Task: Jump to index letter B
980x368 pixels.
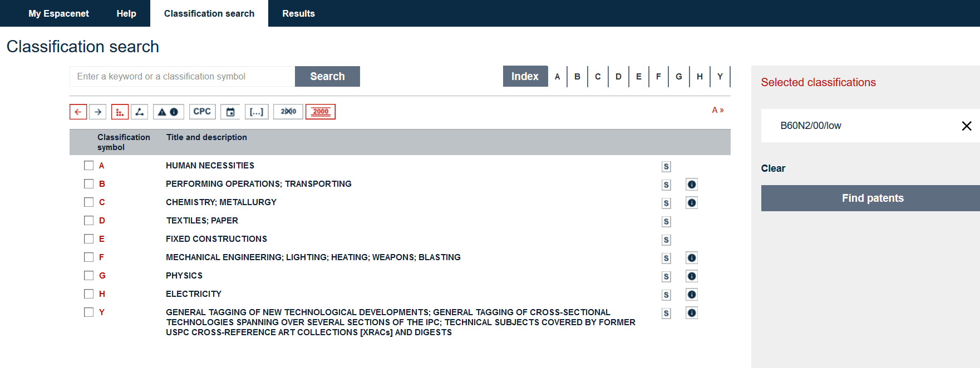Action: [x=577, y=77]
